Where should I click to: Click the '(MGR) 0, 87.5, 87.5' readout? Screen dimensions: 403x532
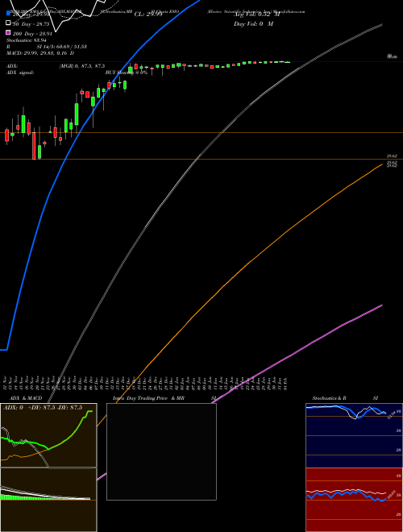coord(82,66)
